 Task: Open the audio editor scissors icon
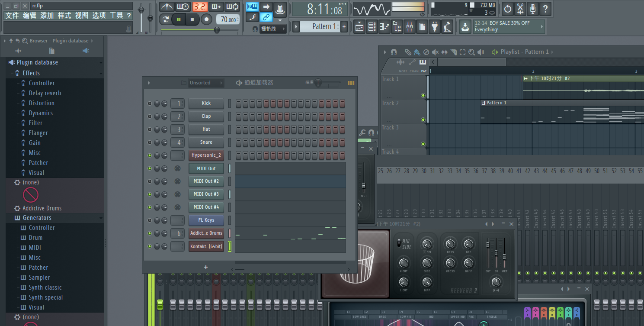click(x=520, y=8)
